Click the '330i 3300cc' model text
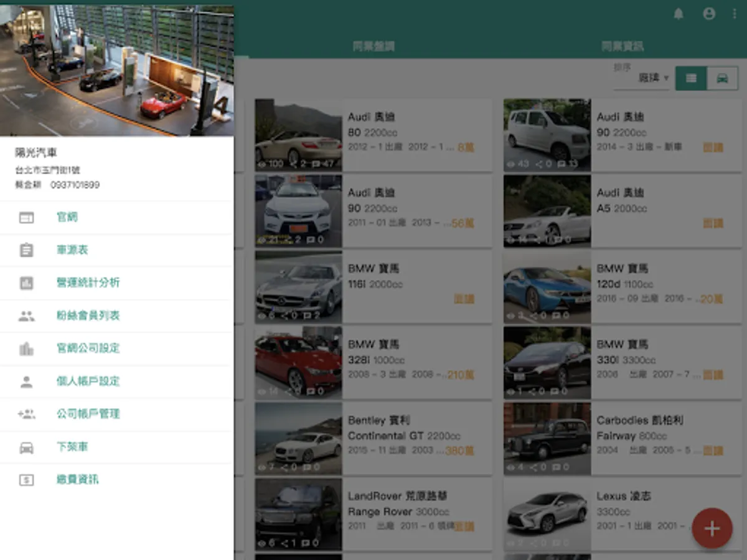This screenshot has width=747, height=560. 626,360
